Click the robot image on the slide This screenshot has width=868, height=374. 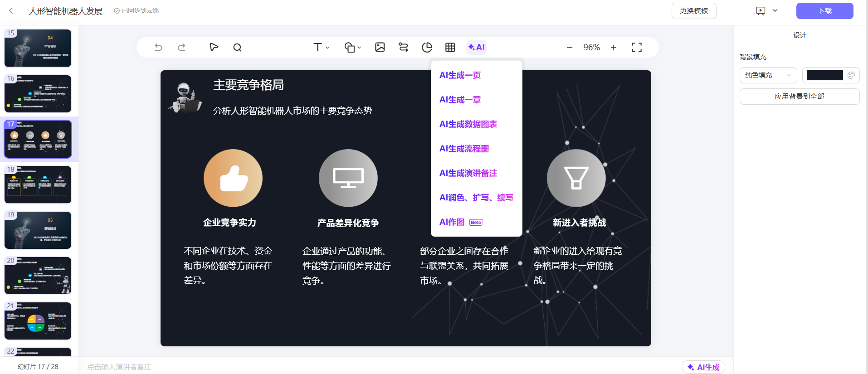[185, 97]
